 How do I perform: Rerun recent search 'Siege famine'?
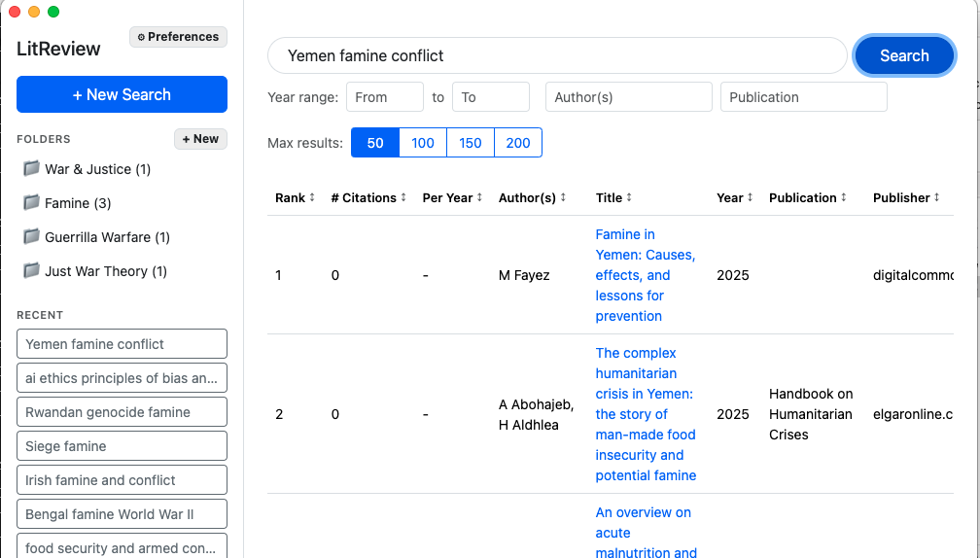pos(122,446)
